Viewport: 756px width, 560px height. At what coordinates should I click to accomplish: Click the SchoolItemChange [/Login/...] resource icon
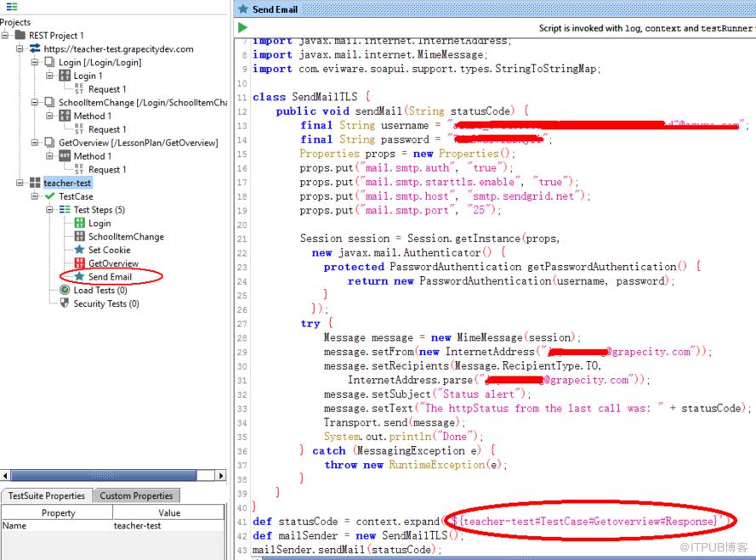click(x=49, y=102)
